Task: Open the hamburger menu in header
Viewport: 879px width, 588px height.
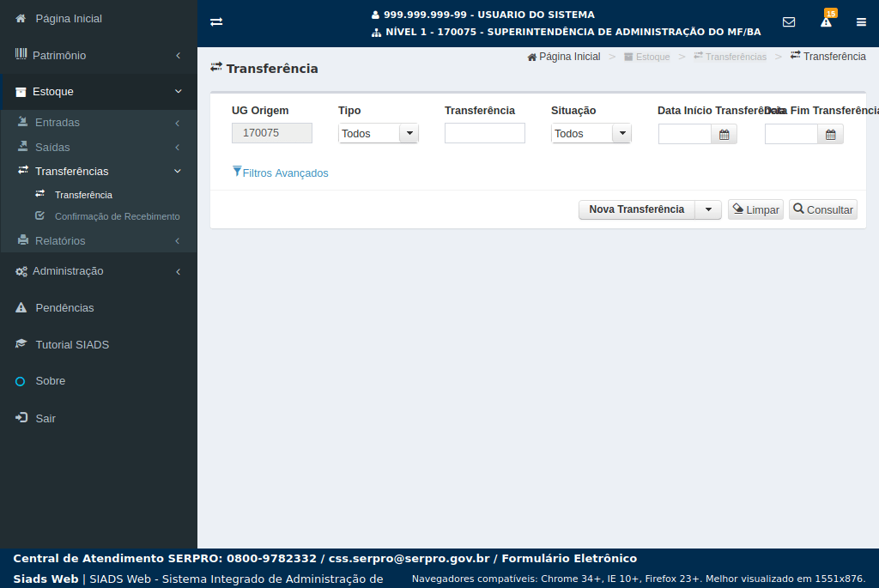Action: tap(861, 21)
